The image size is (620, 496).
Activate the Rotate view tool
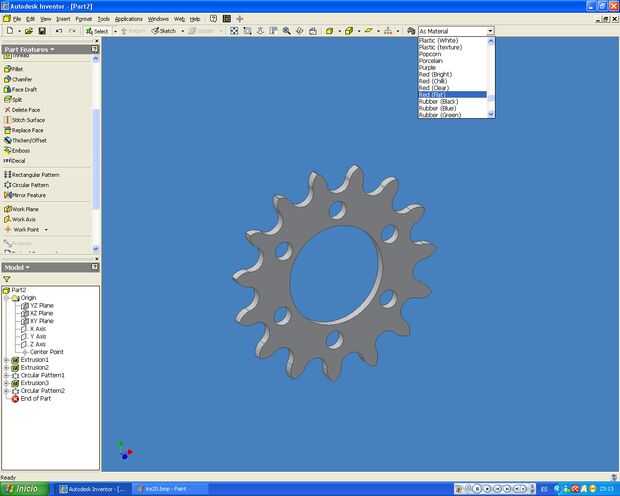click(299, 30)
